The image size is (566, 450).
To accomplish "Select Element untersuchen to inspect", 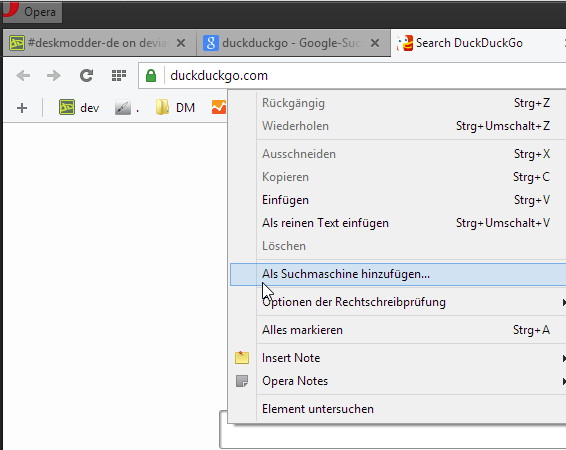I will click(x=398, y=409).
